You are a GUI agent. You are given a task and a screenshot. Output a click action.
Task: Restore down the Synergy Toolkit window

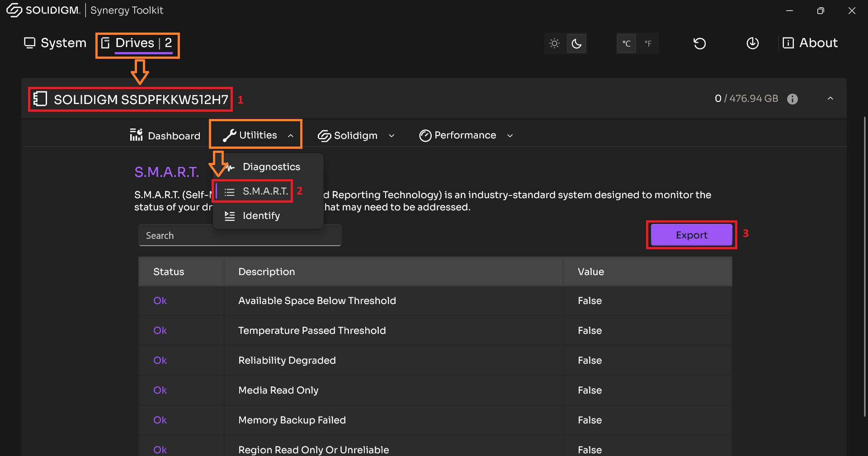point(821,10)
